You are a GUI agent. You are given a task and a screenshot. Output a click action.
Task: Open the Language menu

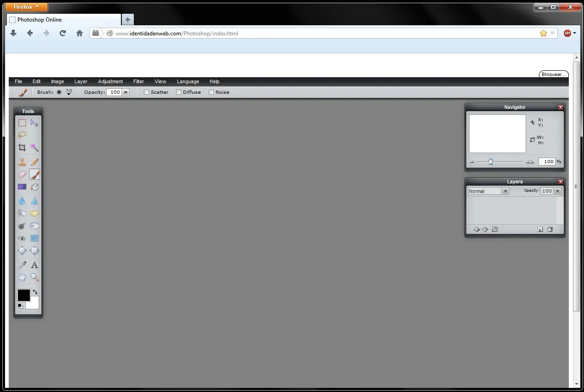click(188, 81)
